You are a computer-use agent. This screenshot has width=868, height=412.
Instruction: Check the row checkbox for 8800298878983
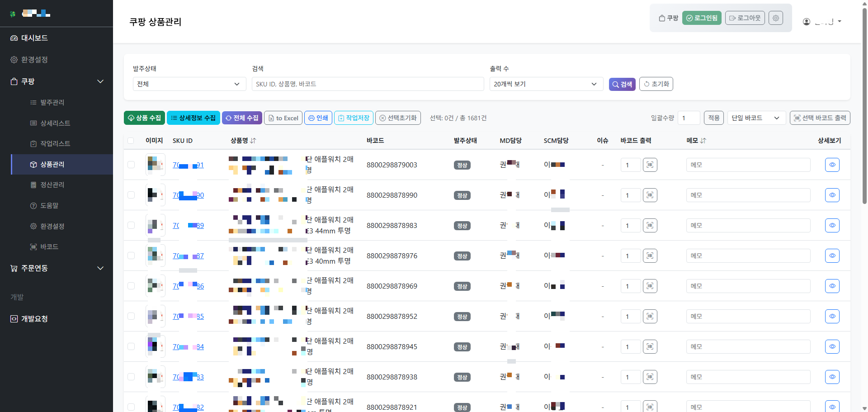point(131,225)
